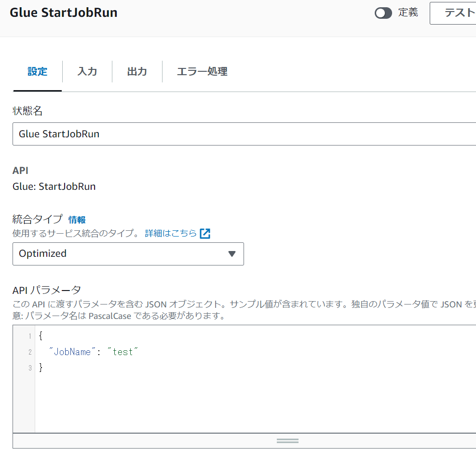Open the Optimized integration type dropdown
The height and width of the screenshot is (450, 476).
pyautogui.click(x=128, y=254)
